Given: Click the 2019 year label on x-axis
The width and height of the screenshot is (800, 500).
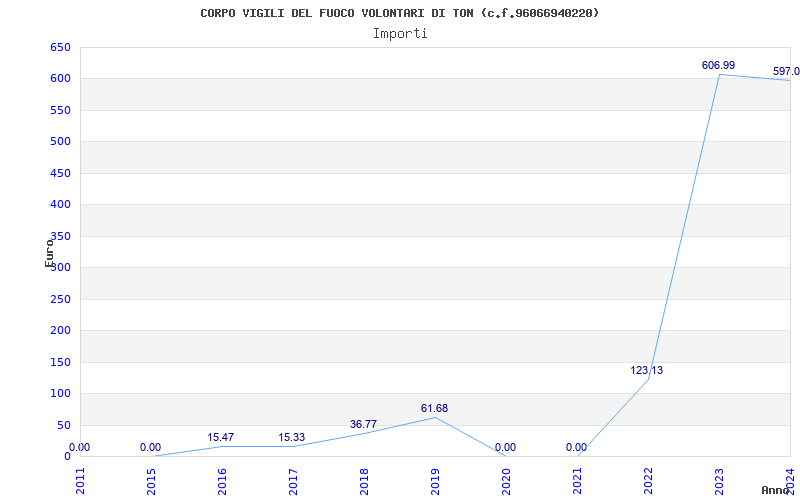Looking at the screenshot, I should tap(435, 482).
